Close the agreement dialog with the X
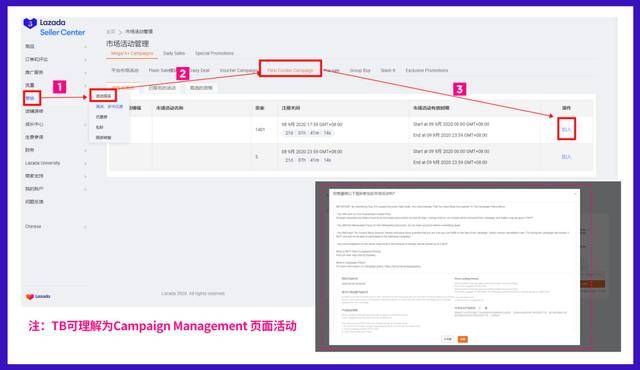Screen dimensions: 640x370 point(576,194)
